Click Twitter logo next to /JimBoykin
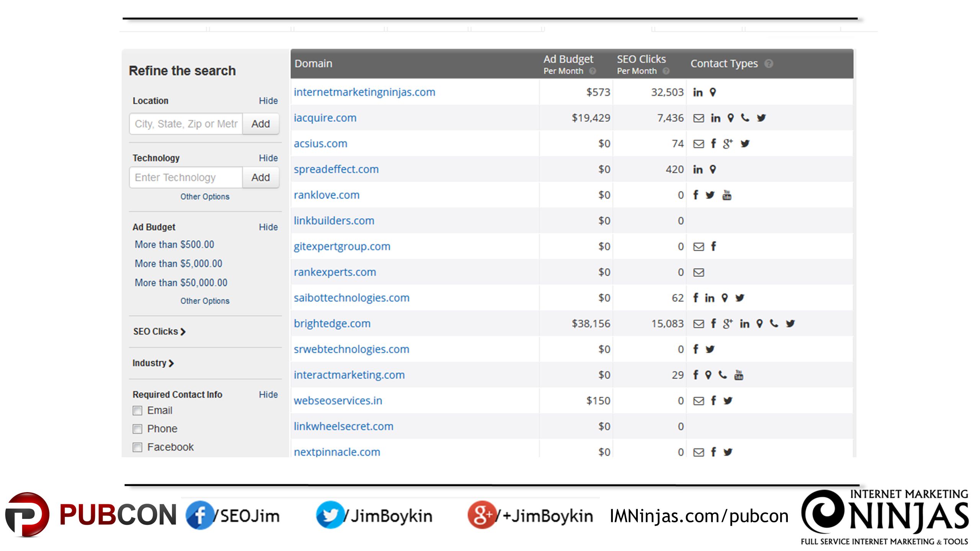Viewport: 980px width, 551px height. pyautogui.click(x=330, y=515)
